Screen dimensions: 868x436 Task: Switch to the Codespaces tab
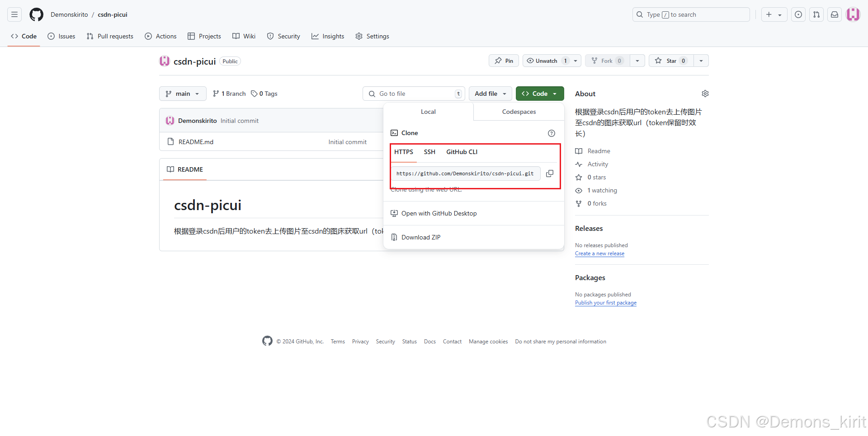click(x=519, y=112)
